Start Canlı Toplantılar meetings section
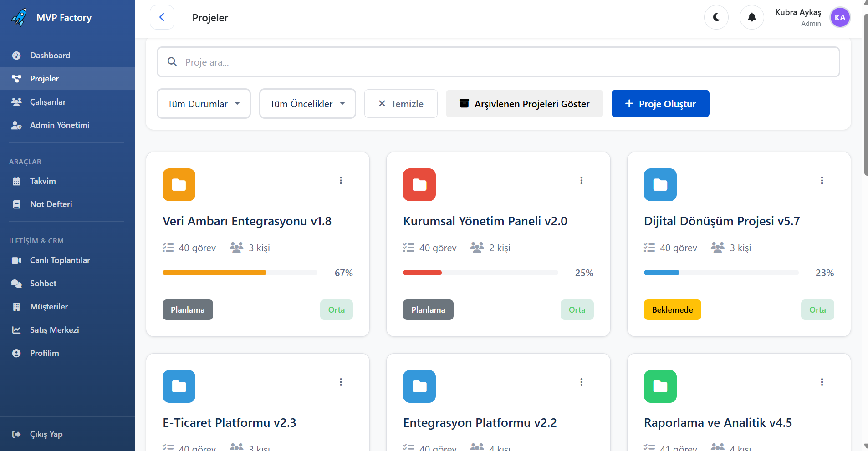This screenshot has height=451, width=868. [60, 260]
